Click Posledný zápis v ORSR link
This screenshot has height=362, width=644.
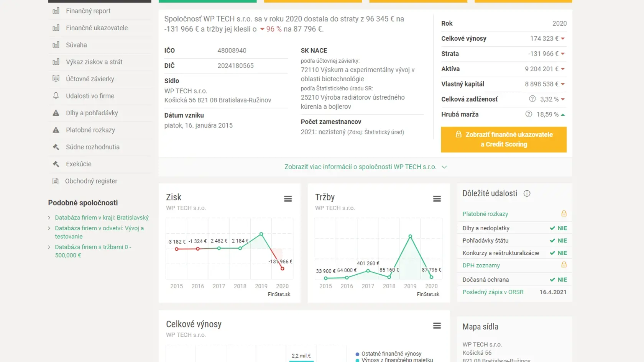[493, 292]
